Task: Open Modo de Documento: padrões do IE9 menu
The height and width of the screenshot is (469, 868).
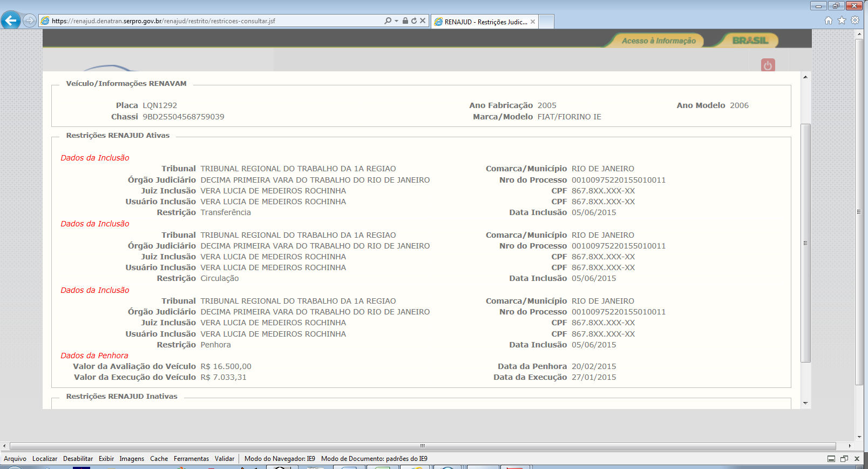Action: 374,459
